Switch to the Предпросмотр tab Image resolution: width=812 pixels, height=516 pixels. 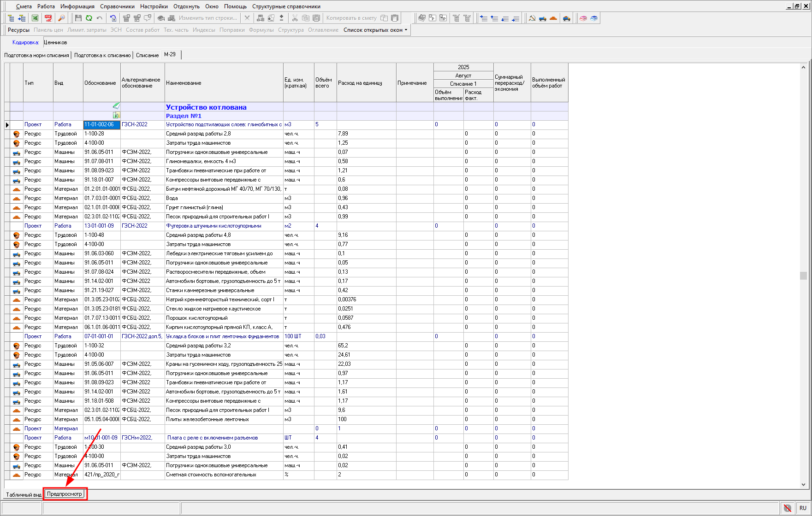coord(65,494)
